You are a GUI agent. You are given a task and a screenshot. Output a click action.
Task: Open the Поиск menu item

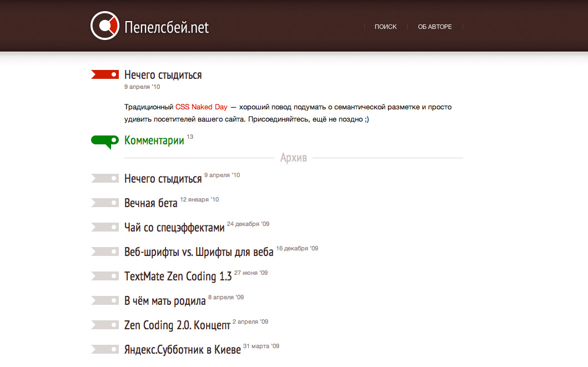pyautogui.click(x=385, y=27)
